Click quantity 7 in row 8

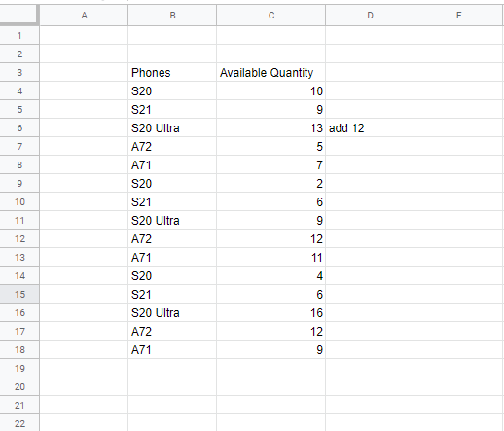(x=271, y=164)
